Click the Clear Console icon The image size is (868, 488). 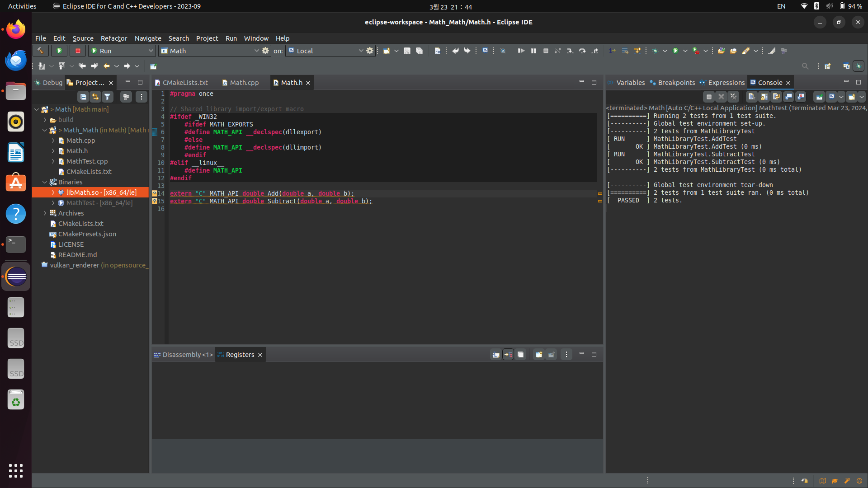point(751,97)
